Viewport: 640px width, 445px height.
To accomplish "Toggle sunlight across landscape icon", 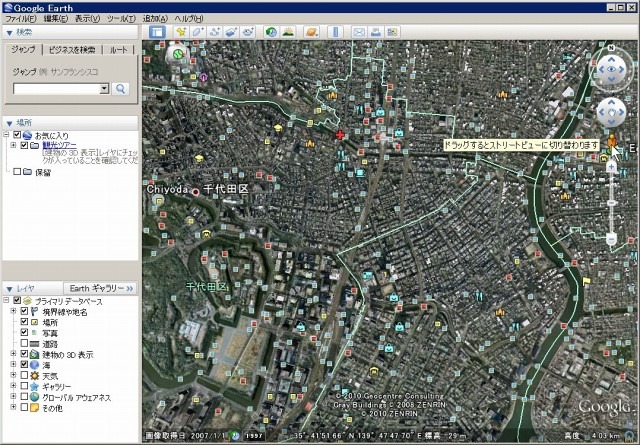I will 288,32.
